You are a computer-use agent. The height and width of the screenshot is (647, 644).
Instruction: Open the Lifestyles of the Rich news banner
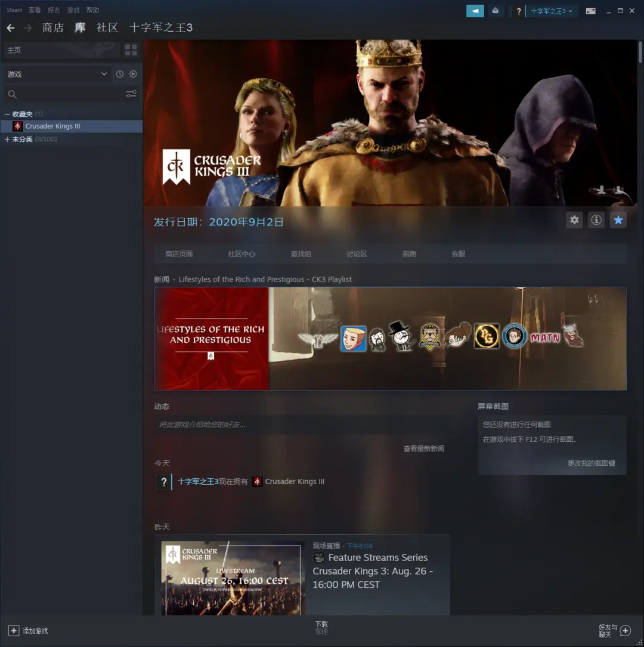[x=391, y=338]
